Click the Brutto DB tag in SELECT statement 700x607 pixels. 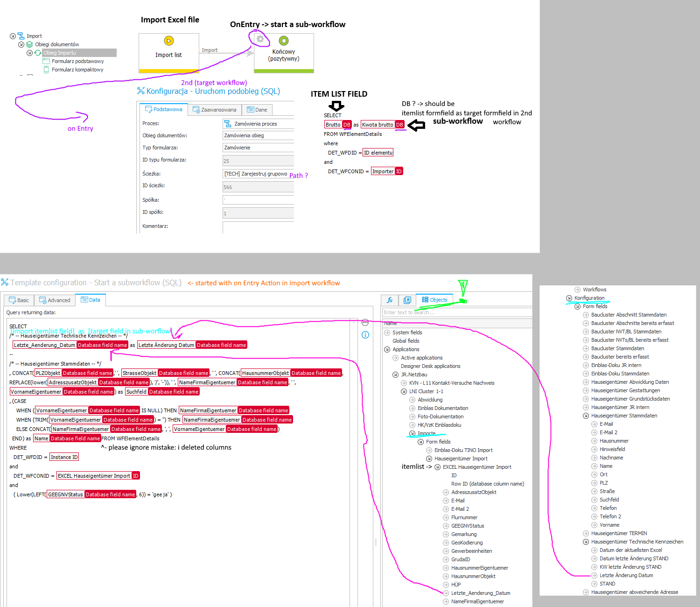[x=338, y=125]
